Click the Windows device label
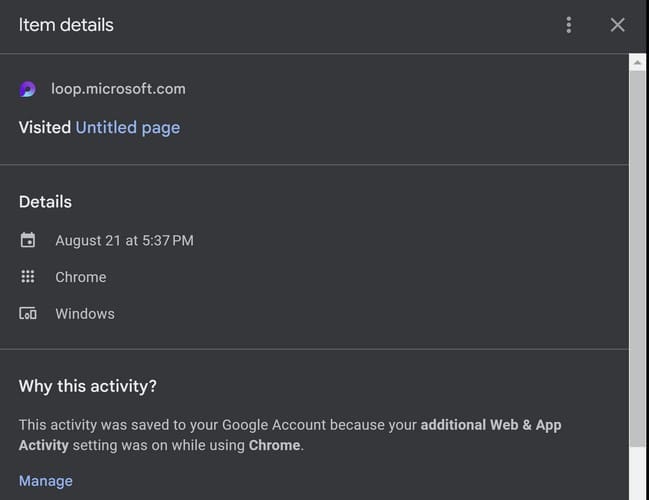 tap(85, 314)
